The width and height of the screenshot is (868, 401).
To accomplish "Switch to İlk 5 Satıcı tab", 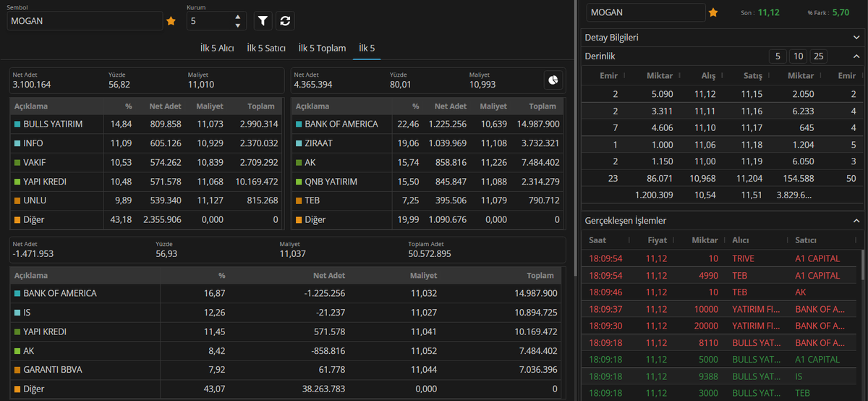I will pyautogui.click(x=265, y=48).
